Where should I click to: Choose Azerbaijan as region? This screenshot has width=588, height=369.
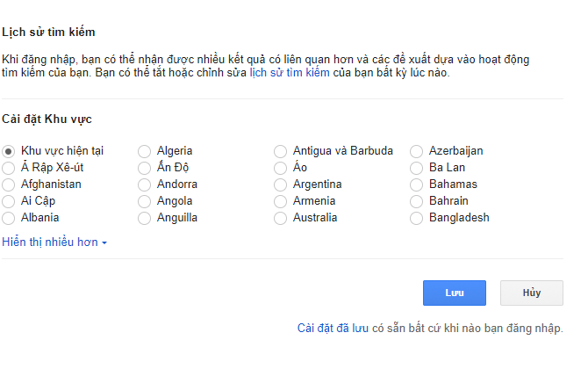coord(417,151)
